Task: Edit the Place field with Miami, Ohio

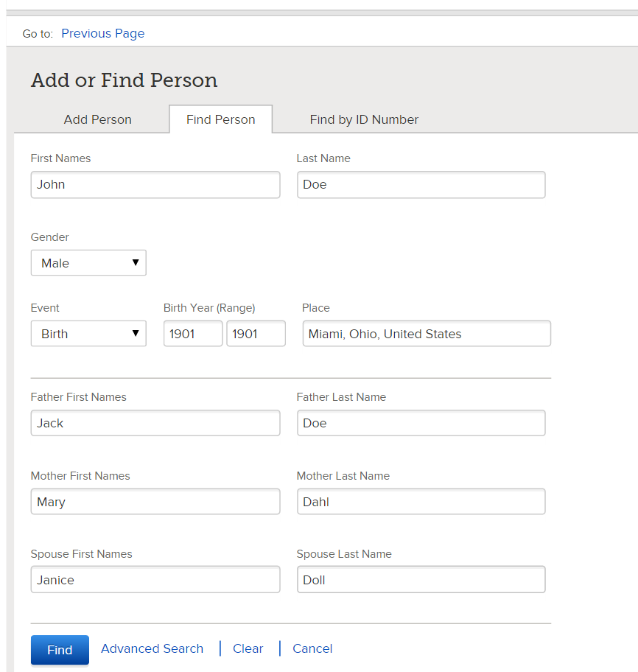Action: point(426,334)
